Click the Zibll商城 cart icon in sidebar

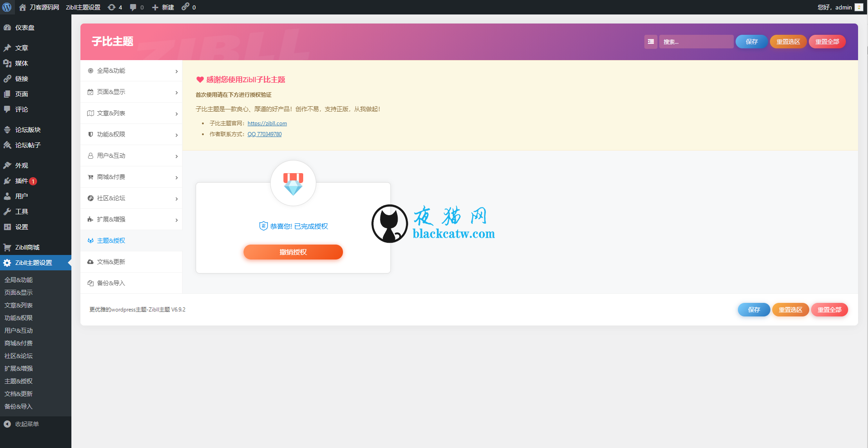point(7,247)
